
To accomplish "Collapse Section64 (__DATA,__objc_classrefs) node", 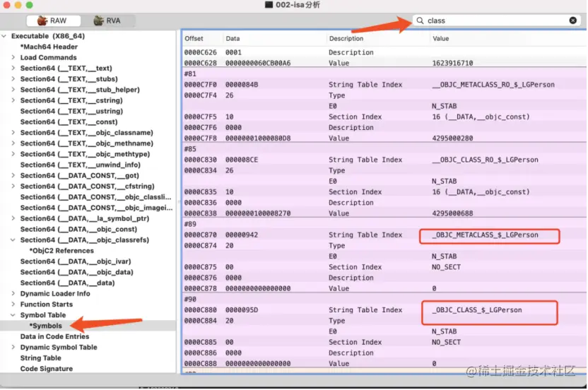I will pos(13,240).
